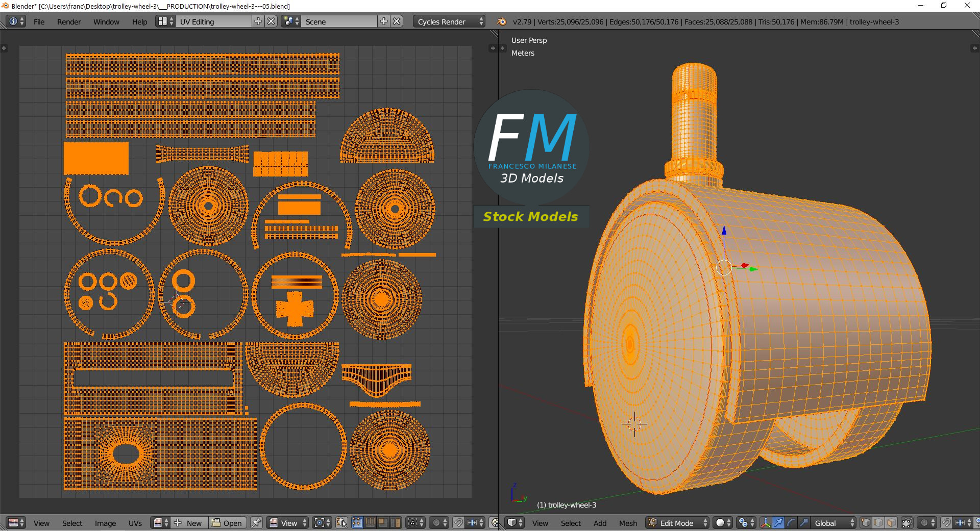Open the UVs menu in the UV editor
Viewport: 980px width, 531px height.
[x=135, y=523]
